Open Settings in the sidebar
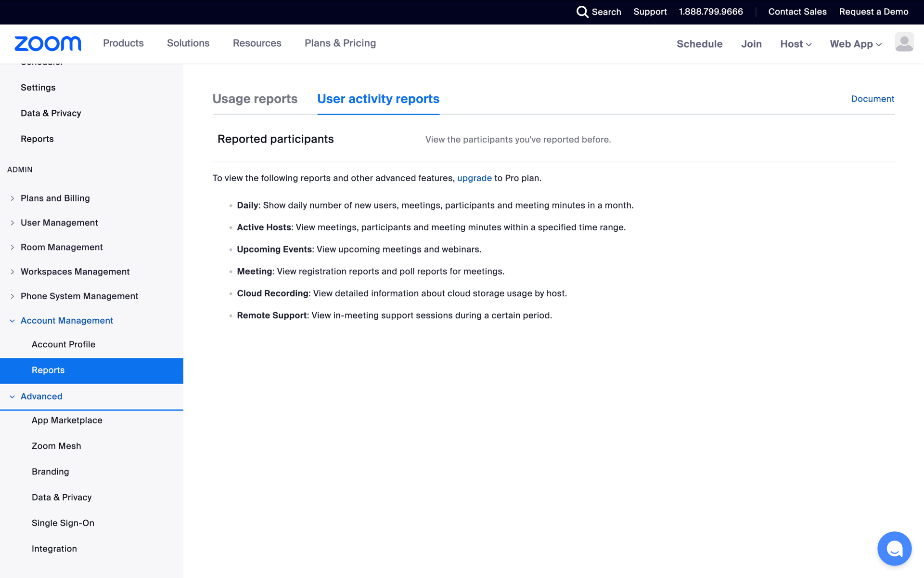Viewport: 924px width, 578px height. tap(38, 88)
